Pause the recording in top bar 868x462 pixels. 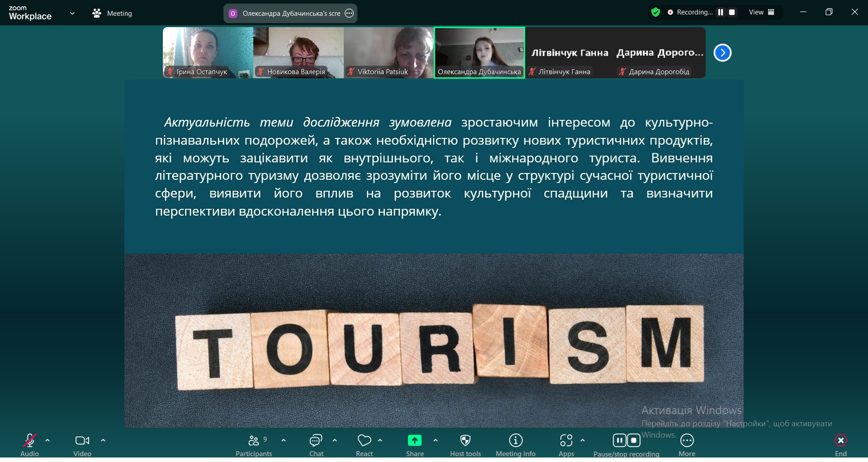(721, 12)
